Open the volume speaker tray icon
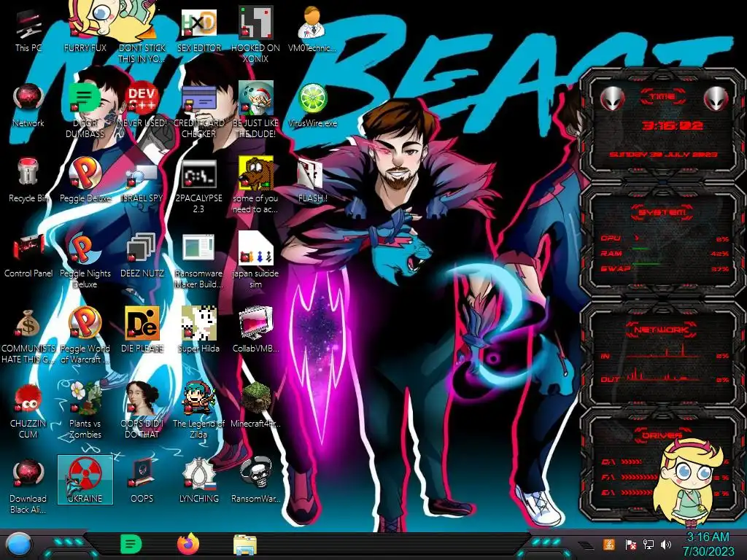 click(666, 544)
